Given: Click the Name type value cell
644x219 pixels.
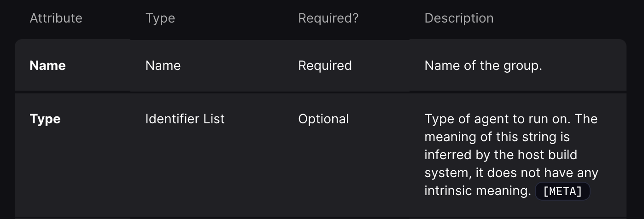Looking at the screenshot, I should (163, 66).
